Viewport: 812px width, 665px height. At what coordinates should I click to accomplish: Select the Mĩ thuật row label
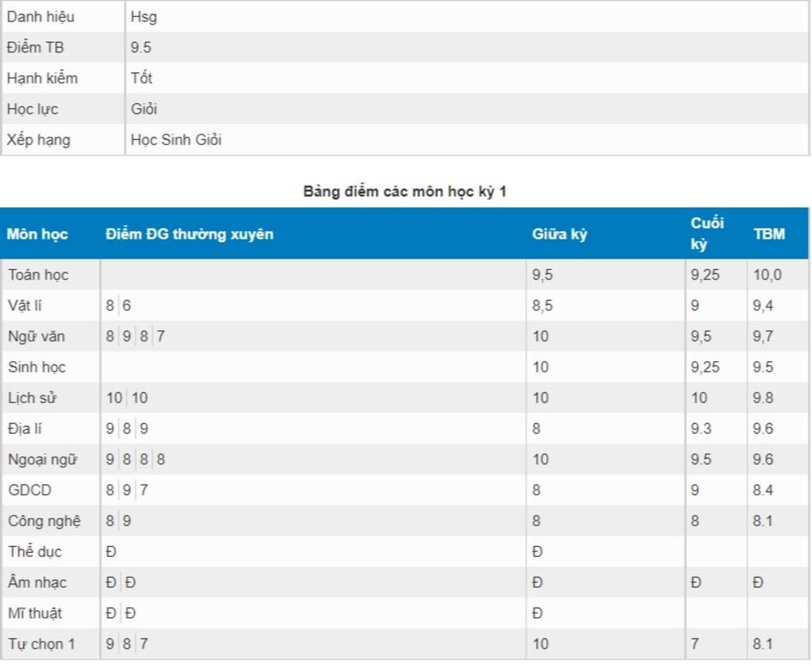tap(35, 613)
